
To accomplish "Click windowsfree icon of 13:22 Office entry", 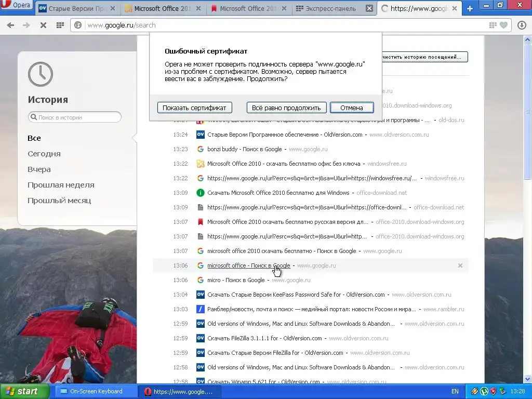I will pos(201,164).
